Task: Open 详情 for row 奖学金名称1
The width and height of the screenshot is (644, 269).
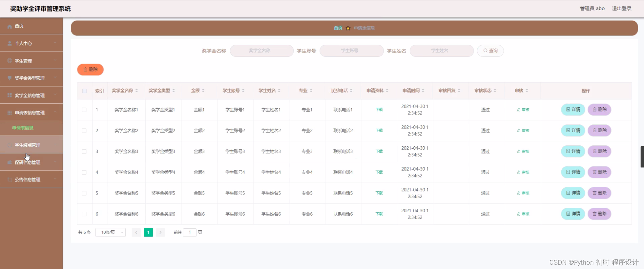Action: [x=573, y=110]
